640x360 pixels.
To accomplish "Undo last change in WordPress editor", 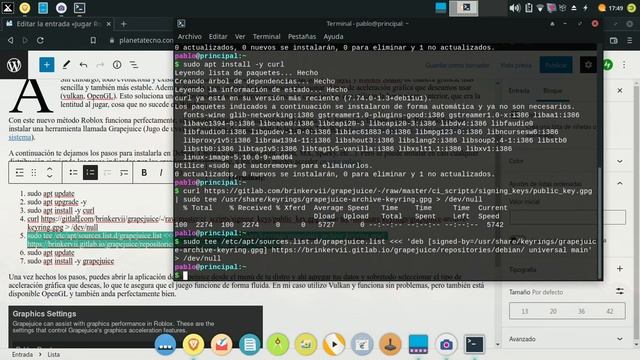I will (x=83, y=65).
